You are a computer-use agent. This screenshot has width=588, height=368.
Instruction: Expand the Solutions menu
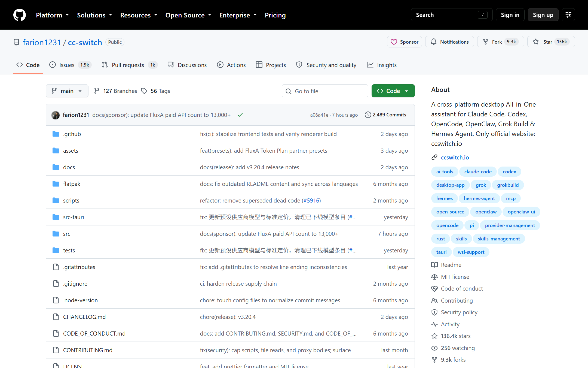coord(94,15)
